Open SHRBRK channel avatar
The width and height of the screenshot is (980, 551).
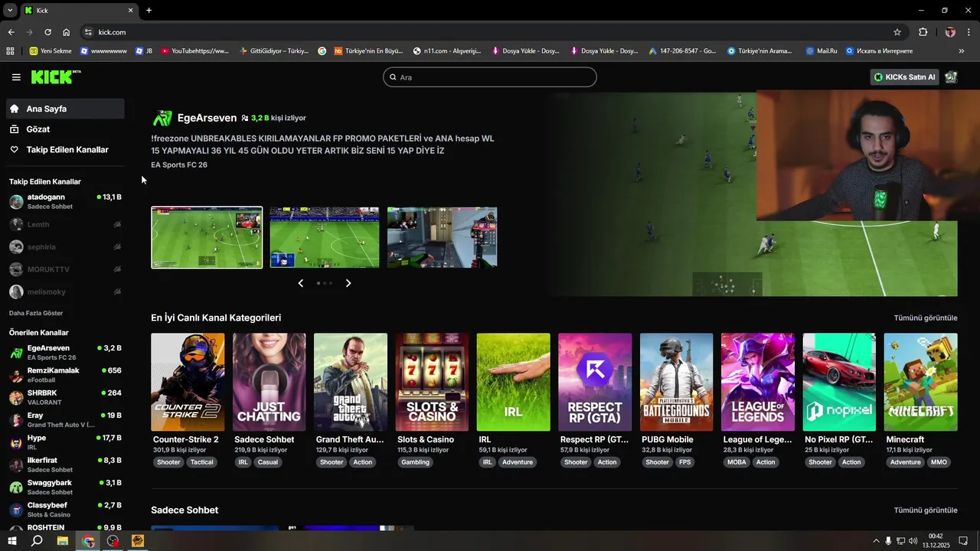coord(16,397)
